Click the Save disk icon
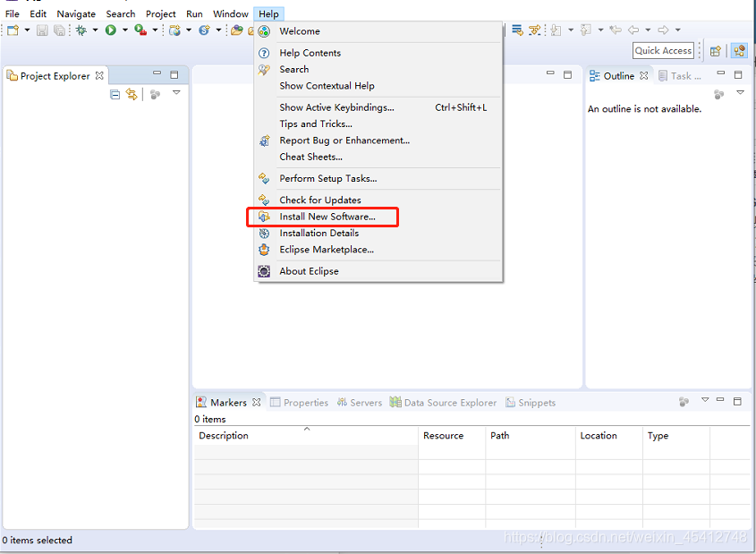Screen dimensions: 756x554 coord(42,30)
